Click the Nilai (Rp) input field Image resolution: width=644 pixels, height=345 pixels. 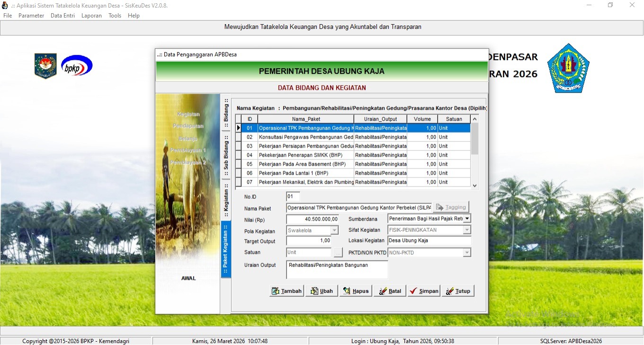point(313,219)
